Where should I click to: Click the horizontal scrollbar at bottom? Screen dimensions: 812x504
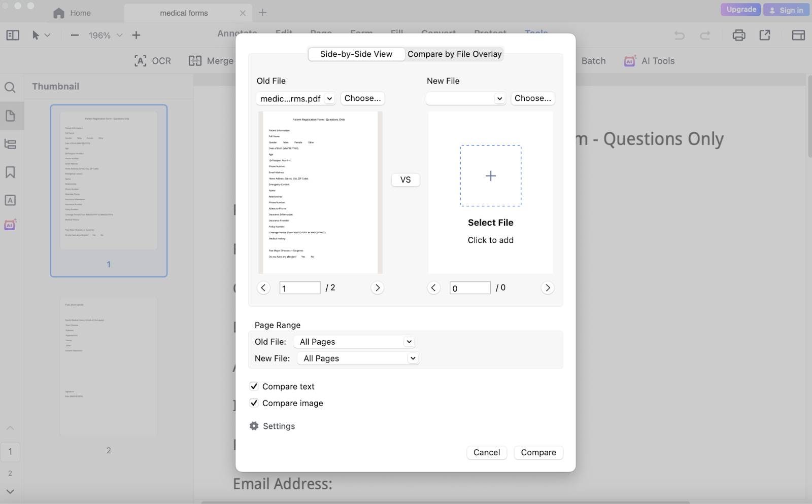(446, 502)
